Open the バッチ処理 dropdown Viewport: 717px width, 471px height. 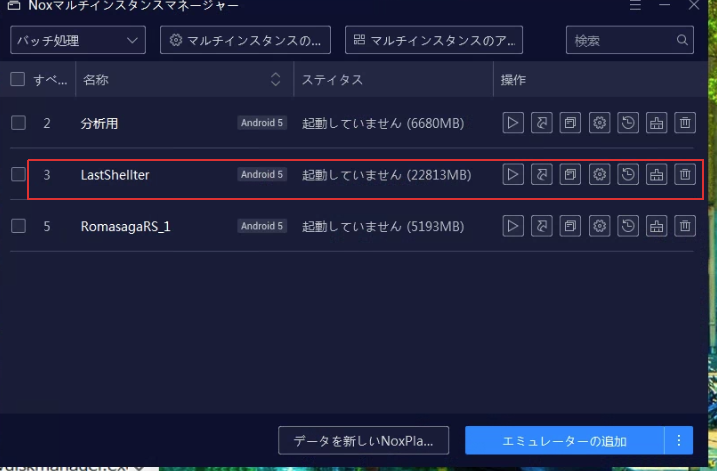tap(78, 40)
